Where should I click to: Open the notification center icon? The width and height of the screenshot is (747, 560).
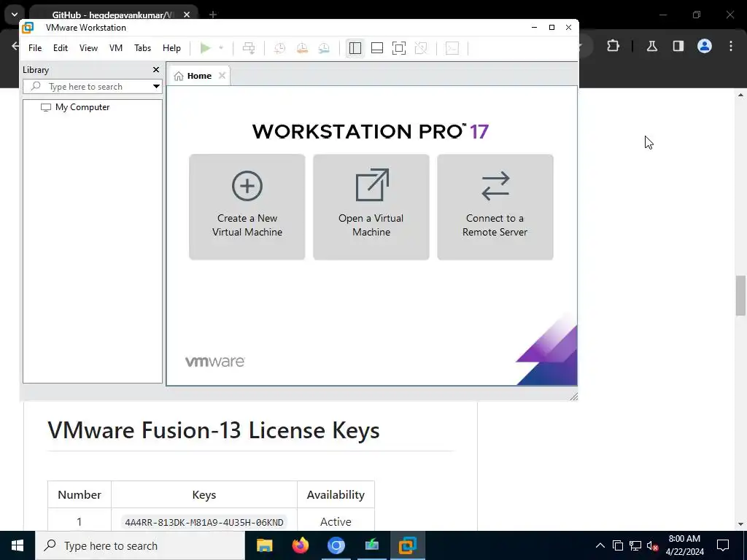tap(723, 545)
